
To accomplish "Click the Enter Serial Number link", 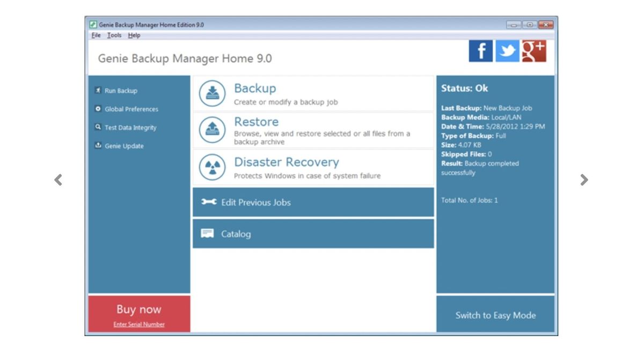I will coord(138,324).
